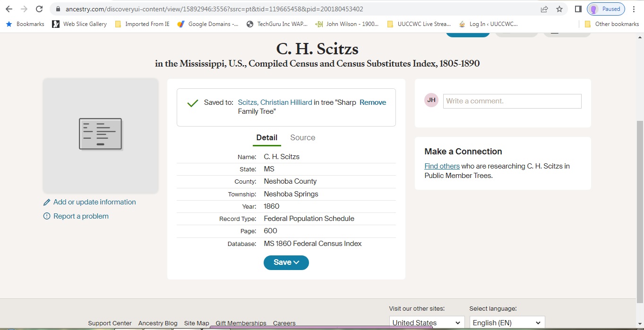
Task: Open Web Slice Gallery bookmark
Action: (x=79, y=24)
